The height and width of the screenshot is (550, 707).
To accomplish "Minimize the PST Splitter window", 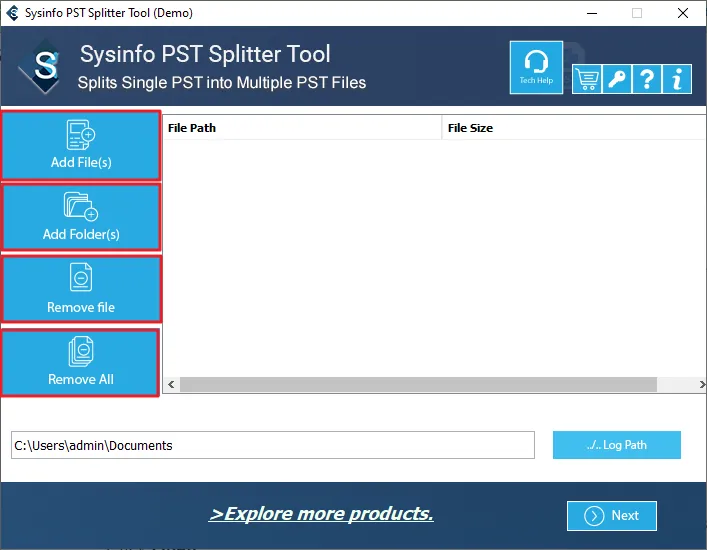I will [x=592, y=13].
